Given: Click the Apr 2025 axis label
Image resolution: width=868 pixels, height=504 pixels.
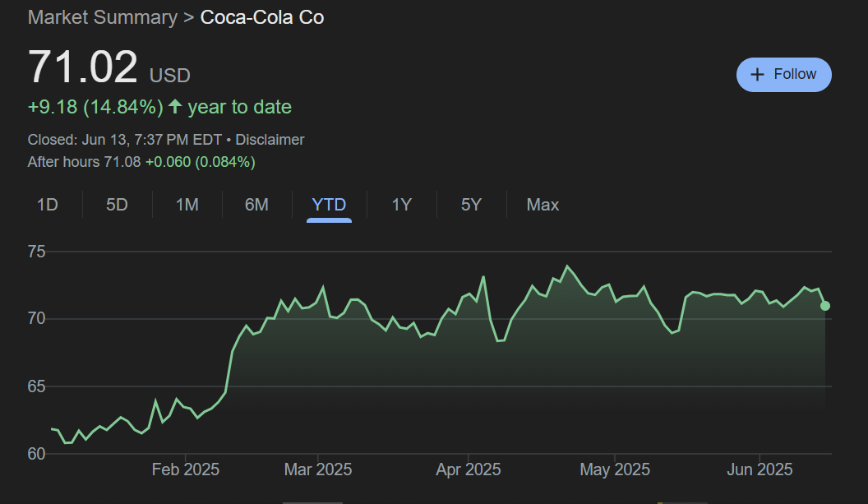Looking at the screenshot, I should (469, 469).
